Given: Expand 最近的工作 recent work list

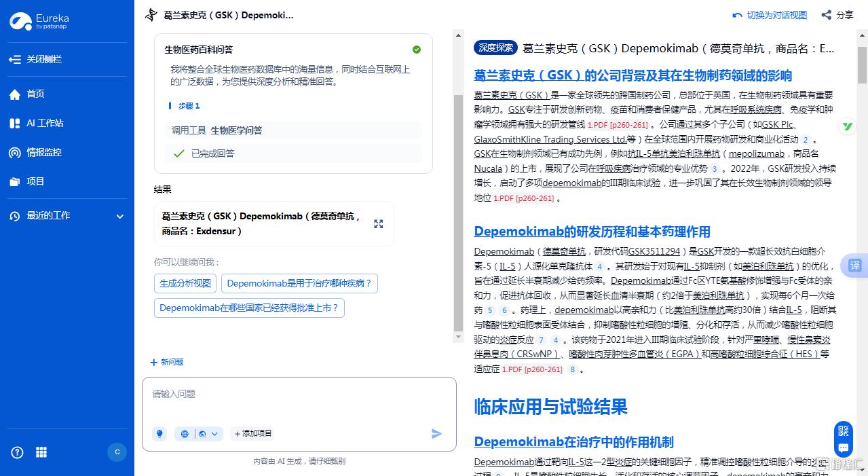Looking at the screenshot, I should pyautogui.click(x=119, y=216).
